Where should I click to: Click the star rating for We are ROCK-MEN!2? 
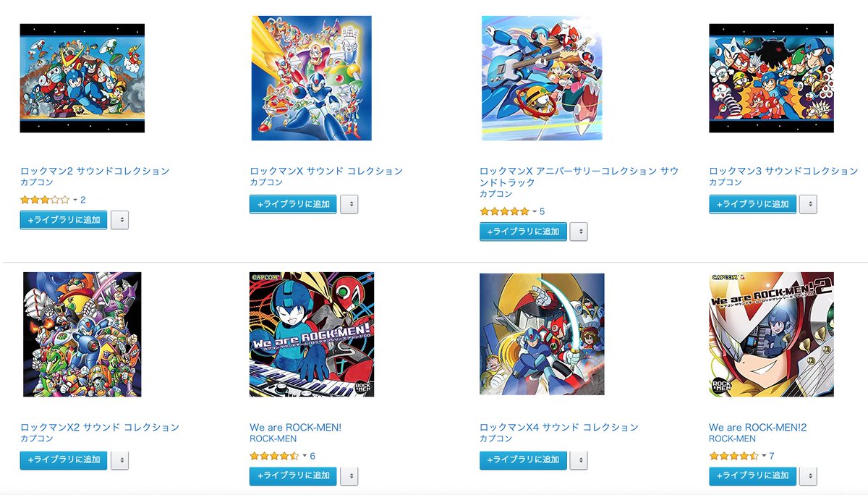point(733,456)
